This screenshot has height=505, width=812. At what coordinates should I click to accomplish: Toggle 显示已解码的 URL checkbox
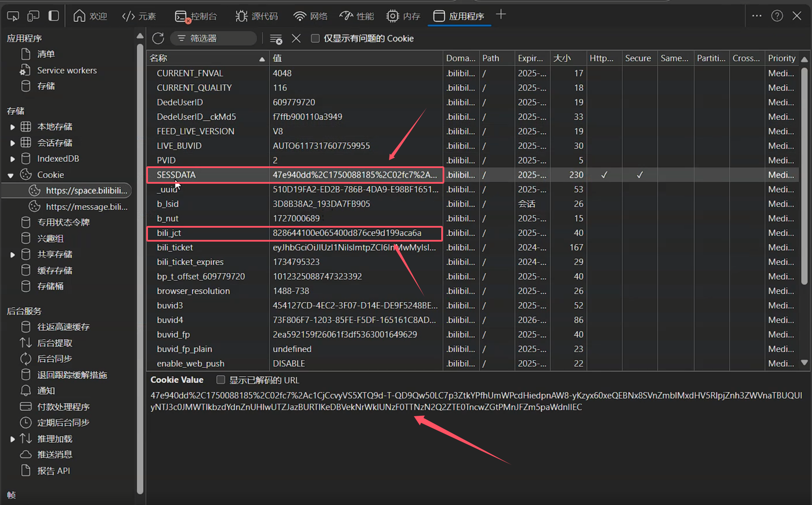221,380
